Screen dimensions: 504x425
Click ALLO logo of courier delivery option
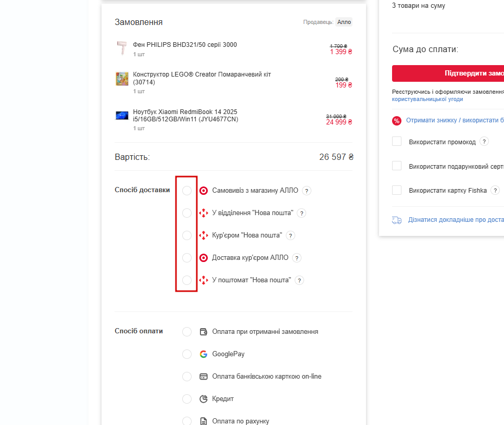click(204, 258)
